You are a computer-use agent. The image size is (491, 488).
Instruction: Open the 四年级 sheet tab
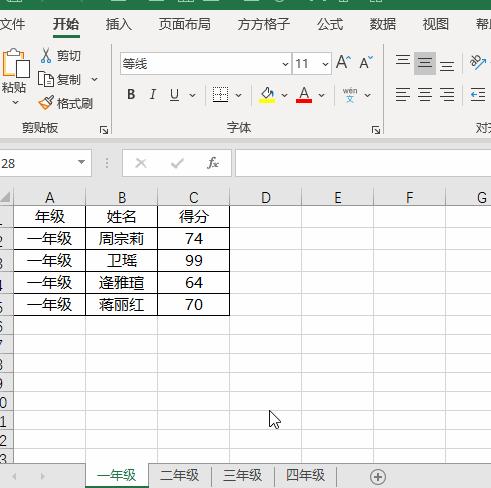tap(305, 476)
